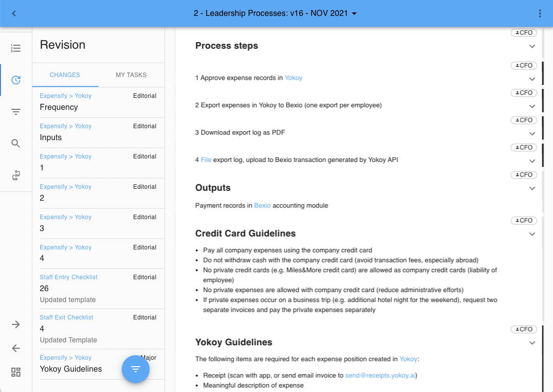Screen dimensions: 553x392
Task: Click the forward arrow in the sidebar
Action: (16, 324)
